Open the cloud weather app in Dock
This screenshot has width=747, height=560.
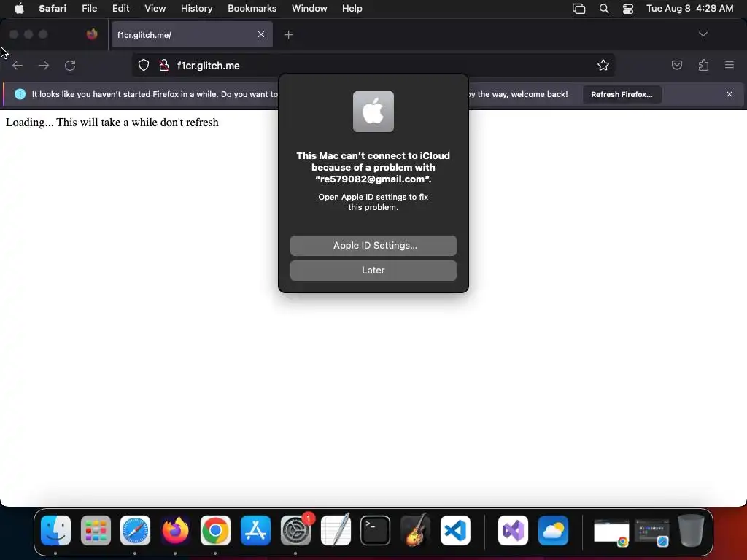[x=553, y=530]
